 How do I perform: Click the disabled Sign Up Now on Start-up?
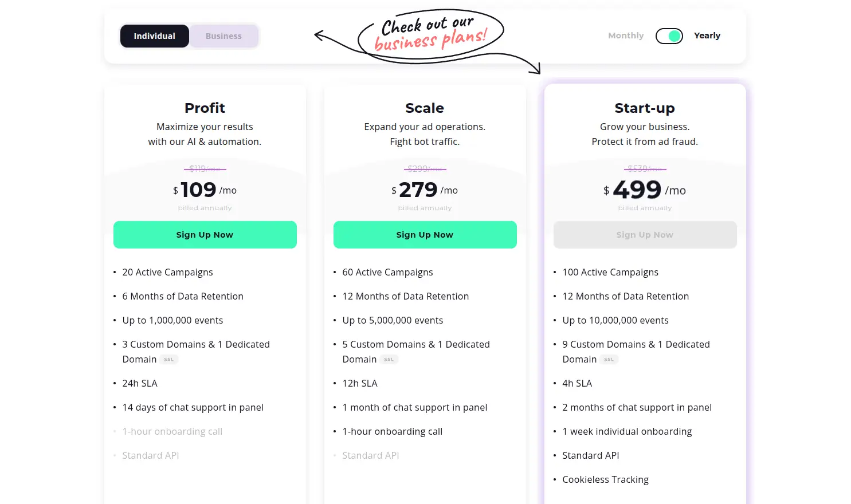[x=645, y=234]
